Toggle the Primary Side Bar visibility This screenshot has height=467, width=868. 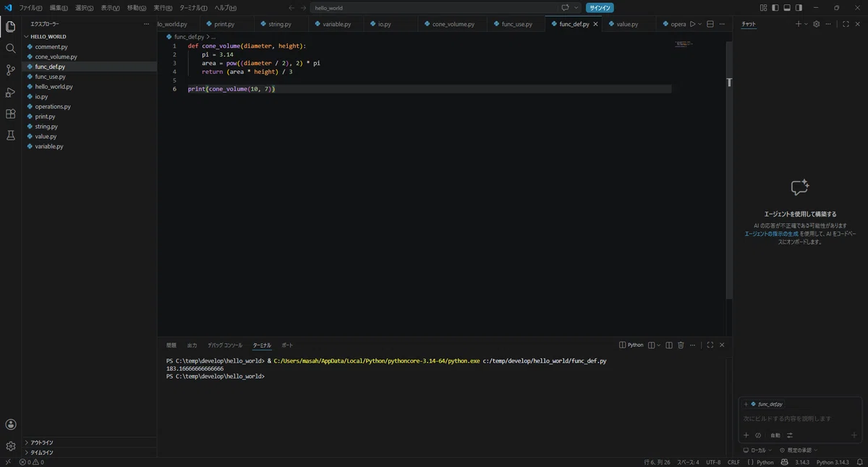(775, 8)
